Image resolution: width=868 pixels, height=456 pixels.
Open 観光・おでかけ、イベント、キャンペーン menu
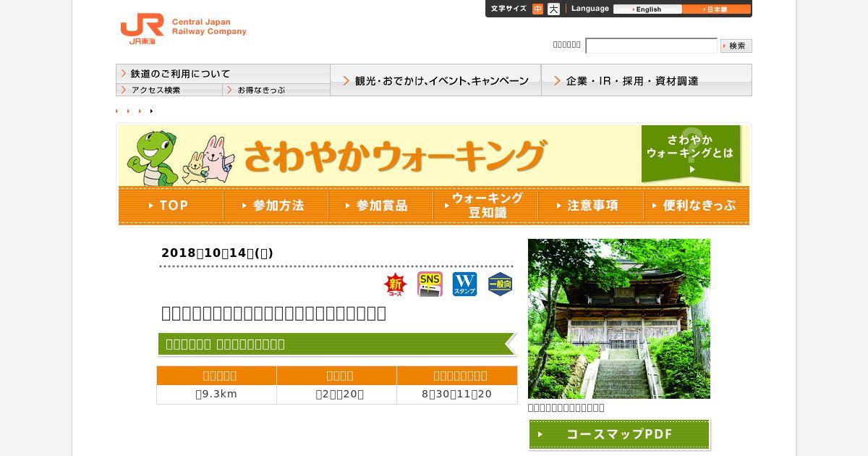click(x=435, y=80)
